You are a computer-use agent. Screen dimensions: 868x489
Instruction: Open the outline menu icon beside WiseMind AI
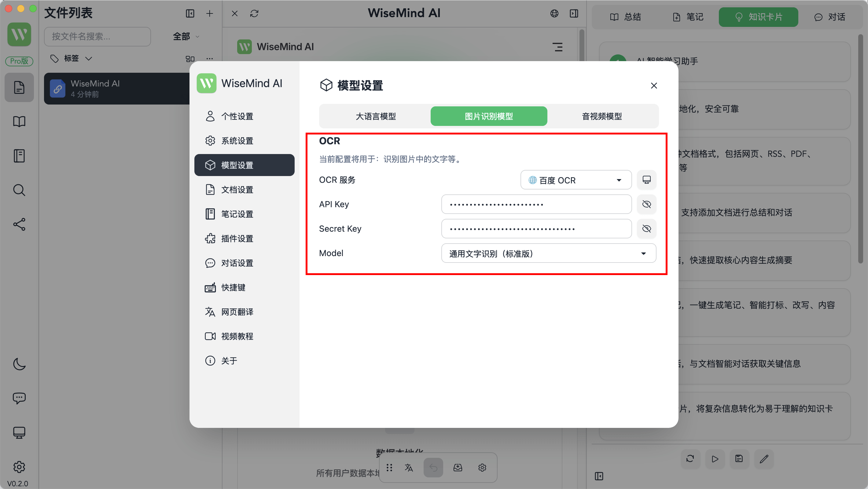[558, 47]
